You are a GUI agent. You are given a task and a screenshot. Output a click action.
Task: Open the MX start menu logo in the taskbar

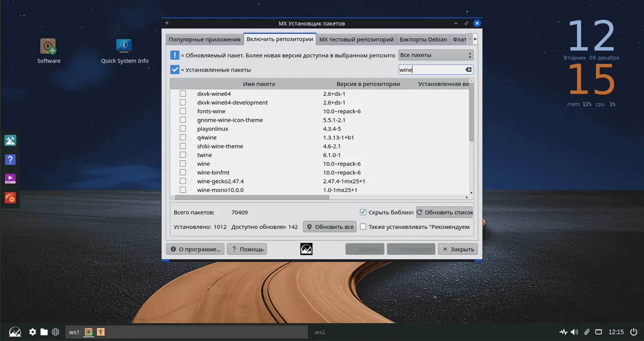click(15, 332)
